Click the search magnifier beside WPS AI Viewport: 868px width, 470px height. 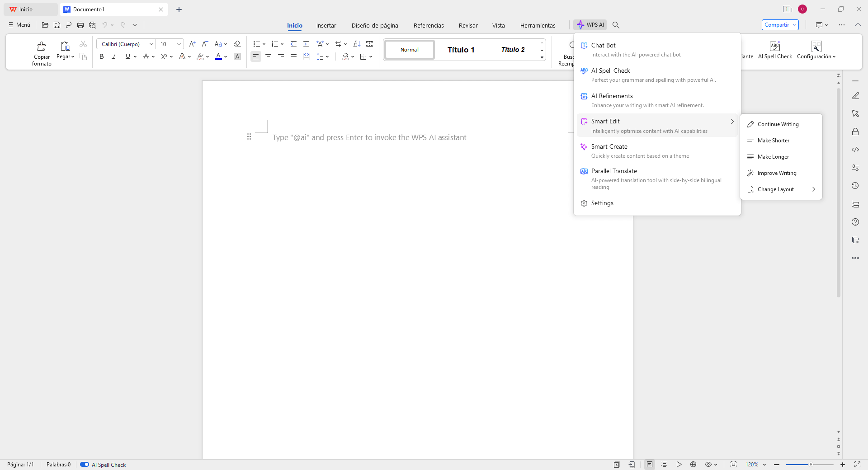point(616,25)
